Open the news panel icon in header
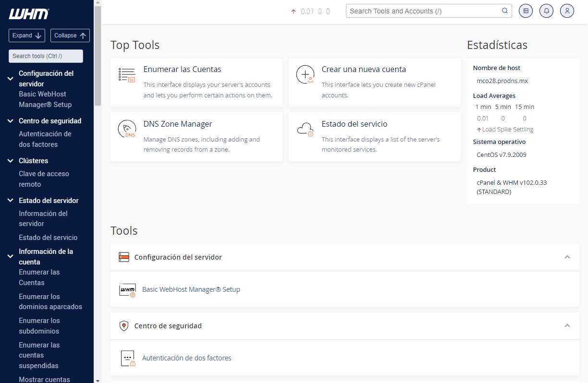This screenshot has height=383, width=588. 526,11
